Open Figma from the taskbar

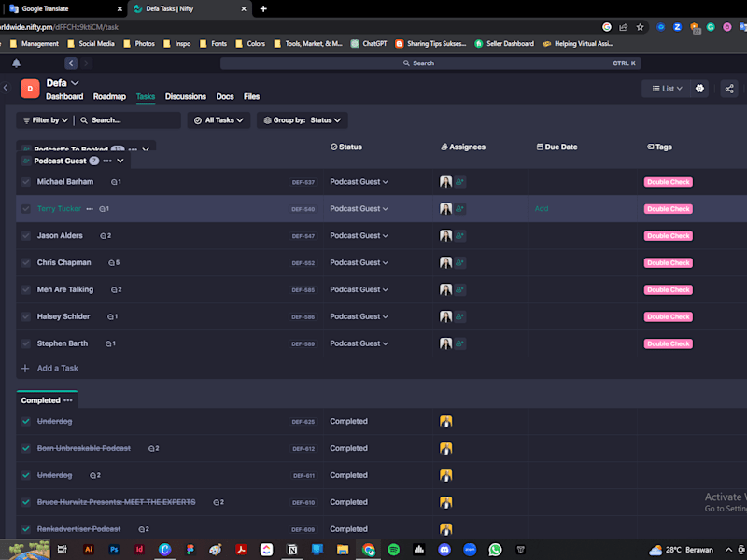pos(190,550)
